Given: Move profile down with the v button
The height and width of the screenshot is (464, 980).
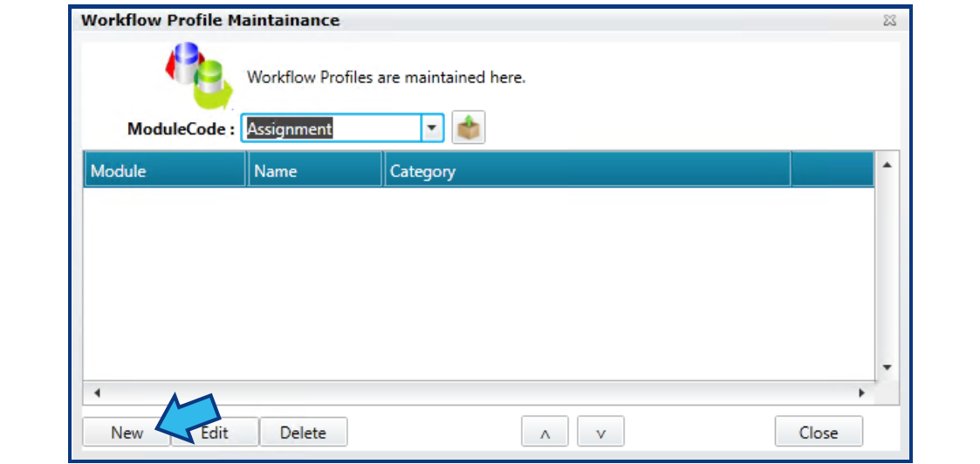Looking at the screenshot, I should [x=600, y=432].
